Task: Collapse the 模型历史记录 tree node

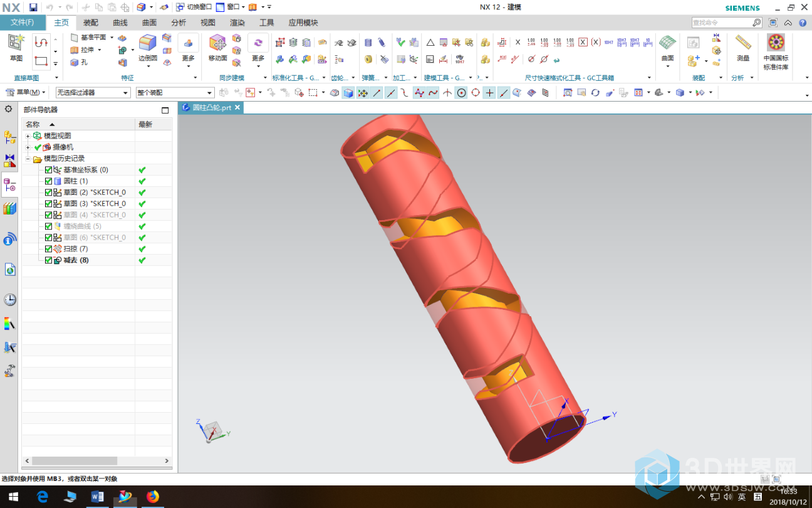Action: point(28,159)
